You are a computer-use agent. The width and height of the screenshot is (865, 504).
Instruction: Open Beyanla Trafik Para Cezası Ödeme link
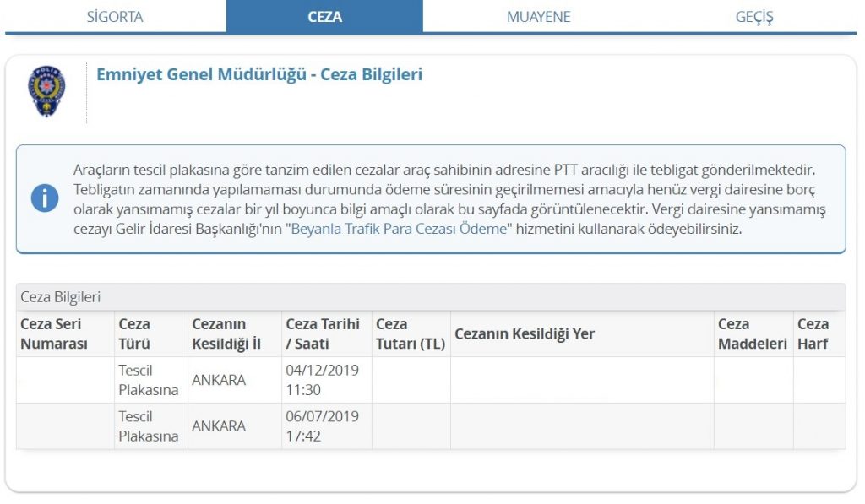399,229
